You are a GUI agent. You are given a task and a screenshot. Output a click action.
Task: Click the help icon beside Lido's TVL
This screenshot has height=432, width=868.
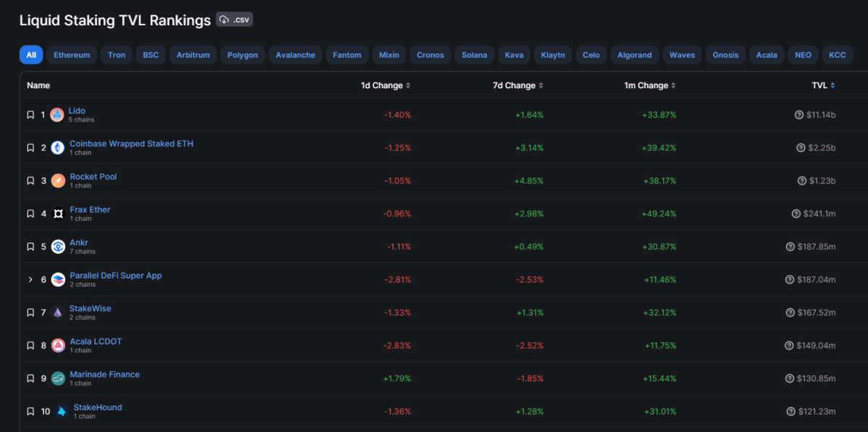(x=799, y=114)
